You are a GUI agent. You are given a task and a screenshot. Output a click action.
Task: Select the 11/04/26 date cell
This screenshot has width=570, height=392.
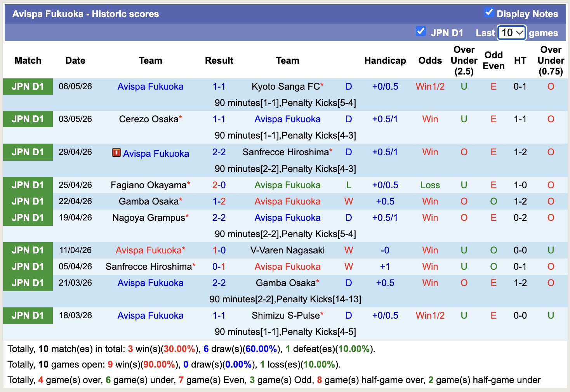tap(75, 250)
